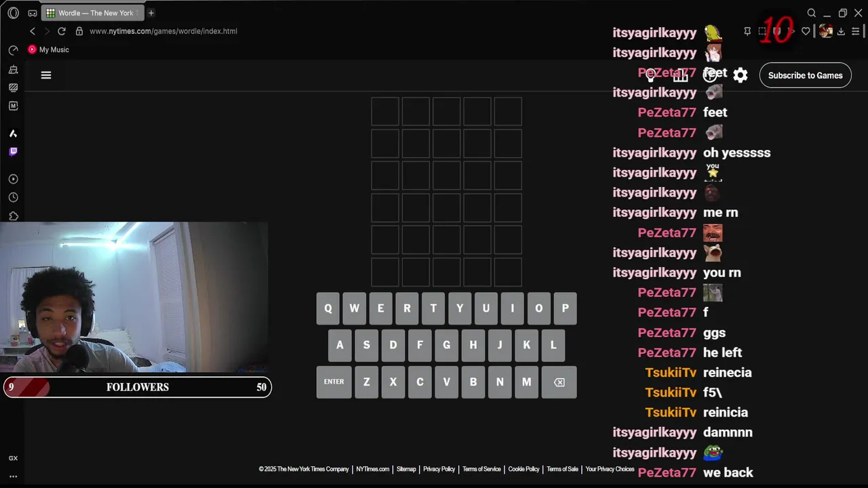The height and width of the screenshot is (488, 868).
Task: Open browser downloads icon
Action: pos(841,31)
